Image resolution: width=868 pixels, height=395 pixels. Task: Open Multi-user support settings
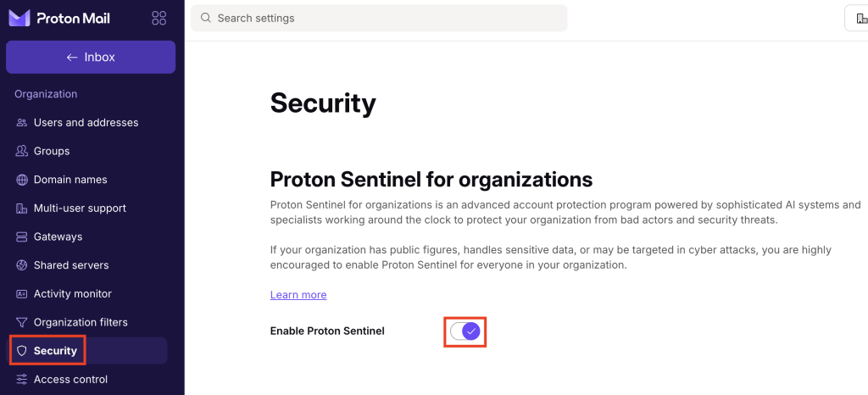(80, 209)
